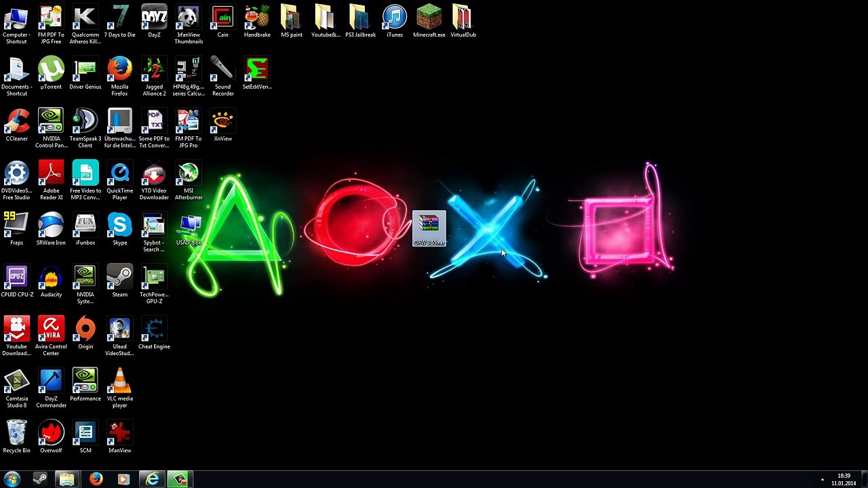
Task: Open the taskbar clock showing 18:39
Action: (844, 479)
